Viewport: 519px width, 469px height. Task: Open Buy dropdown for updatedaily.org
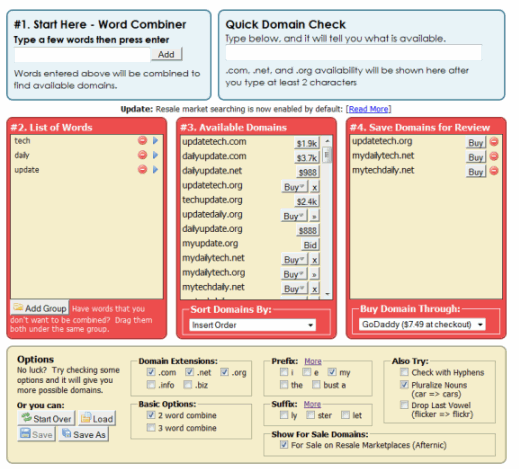coord(294,216)
